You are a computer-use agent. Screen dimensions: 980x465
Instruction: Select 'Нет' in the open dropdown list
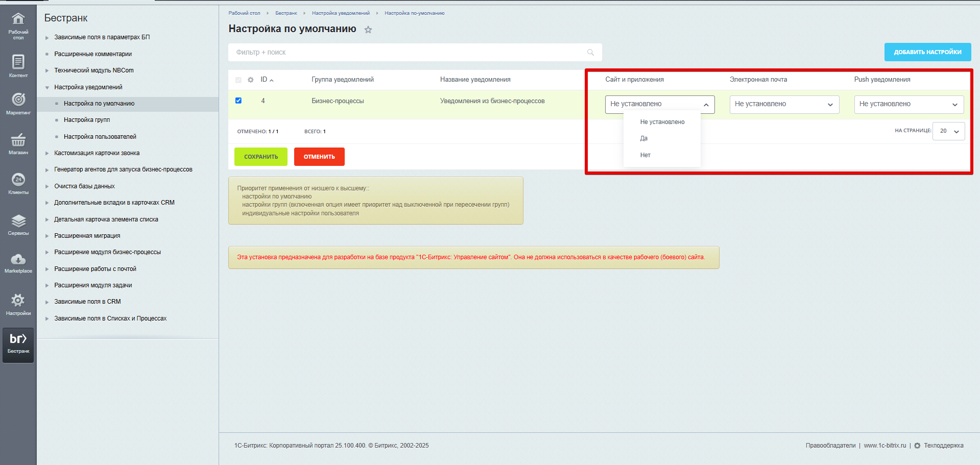(646, 155)
